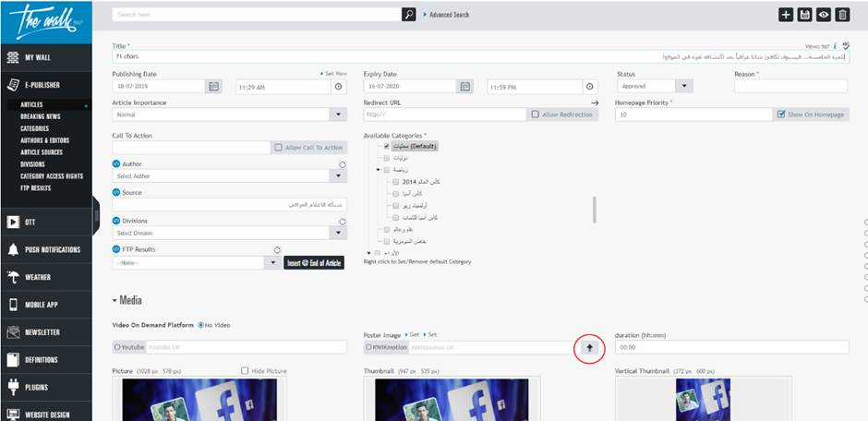Click the blue badge icon beside Source
Screen dimensions: 868x421
pos(115,193)
